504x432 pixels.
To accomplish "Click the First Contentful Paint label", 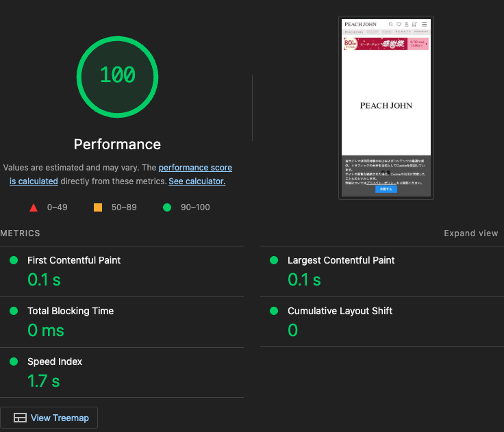I will point(74,260).
